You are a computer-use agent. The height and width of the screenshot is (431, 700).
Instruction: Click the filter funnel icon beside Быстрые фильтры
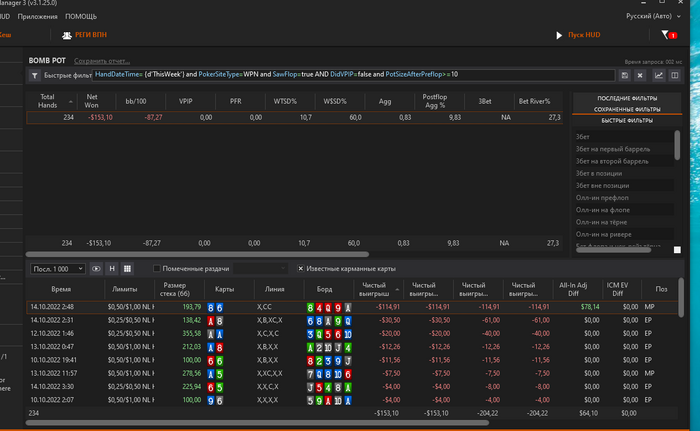pyautogui.click(x=33, y=75)
